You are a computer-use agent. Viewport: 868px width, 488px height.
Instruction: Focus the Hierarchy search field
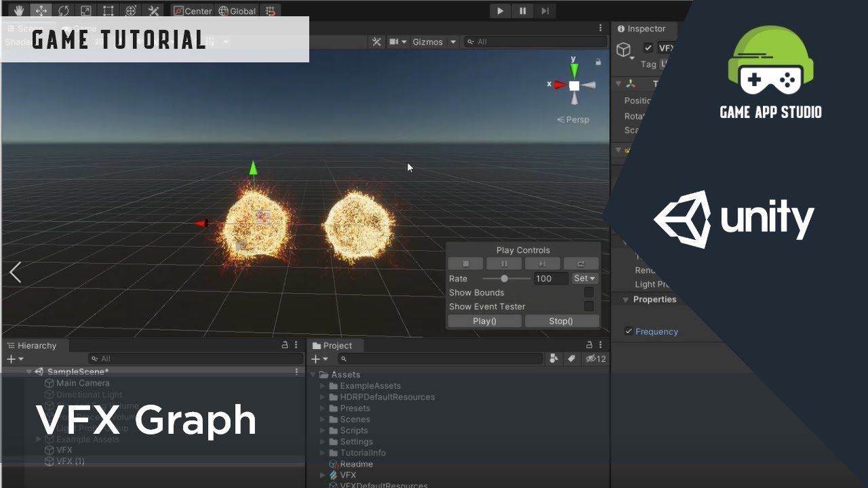pos(195,359)
